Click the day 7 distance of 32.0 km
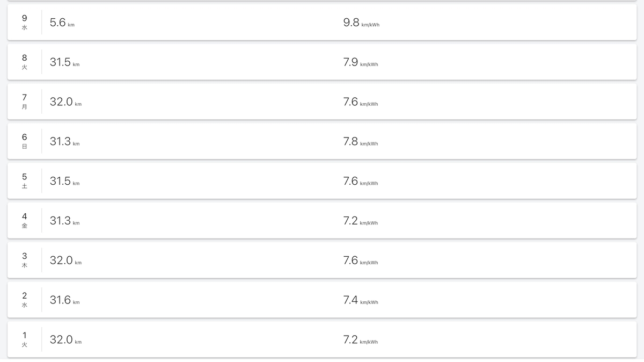 65,102
